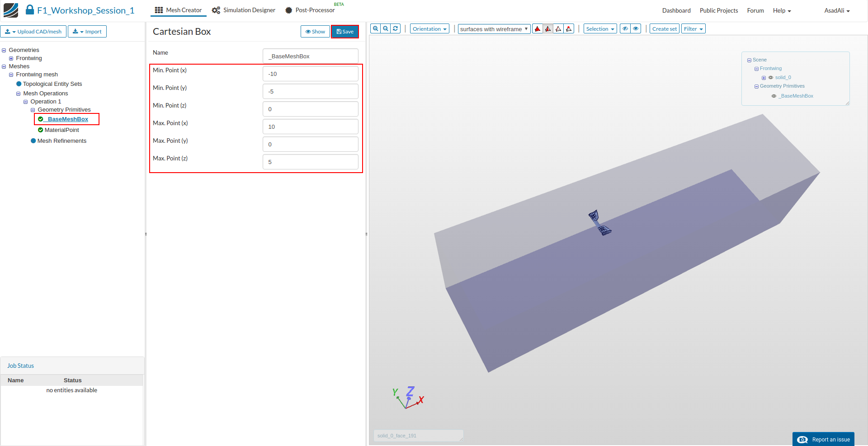Screen dimensions: 868x446
Task: Select _BaseMeshBox in the left tree
Action: click(68, 119)
